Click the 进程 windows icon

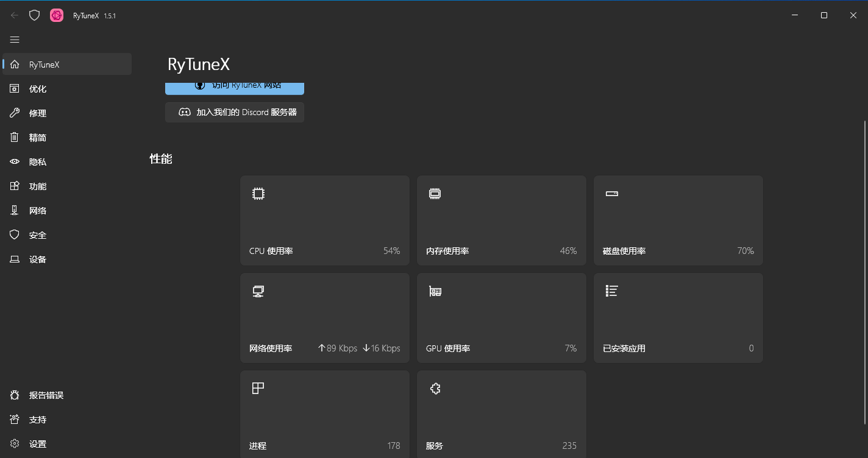pyautogui.click(x=258, y=389)
